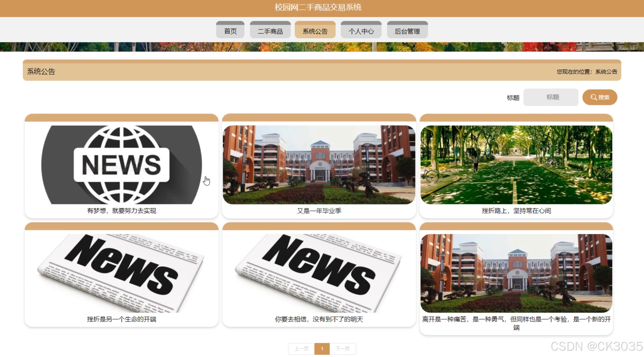Image resolution: width=644 pixels, height=357 pixels.
Task: Click the 有梦想，就要努力去实现 title link
Action: [x=121, y=211]
